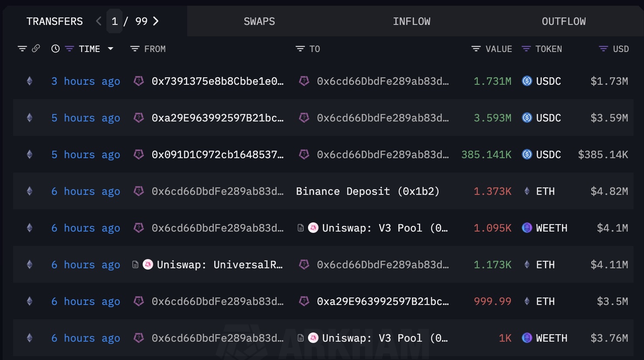Screen dimensions: 644x360
Task: Open the USD filter dropdown
Action: tap(603, 49)
